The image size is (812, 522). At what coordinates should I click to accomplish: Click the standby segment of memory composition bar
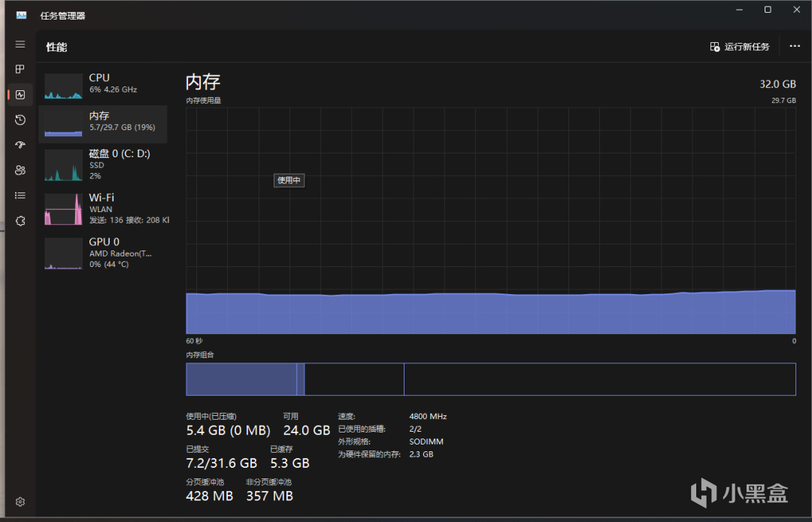tap(354, 379)
